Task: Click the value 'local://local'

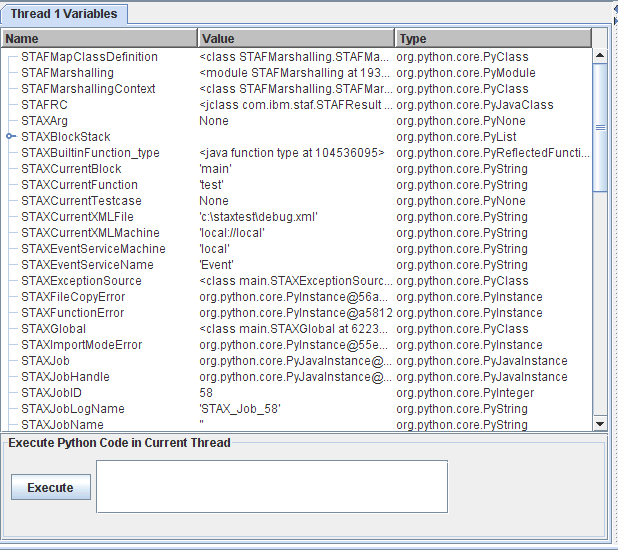Action: coord(232,233)
